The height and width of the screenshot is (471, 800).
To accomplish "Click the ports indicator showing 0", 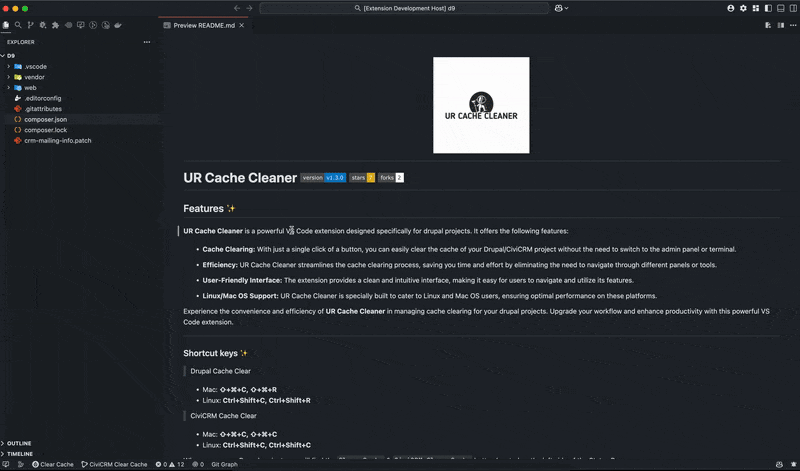I will (x=198, y=464).
